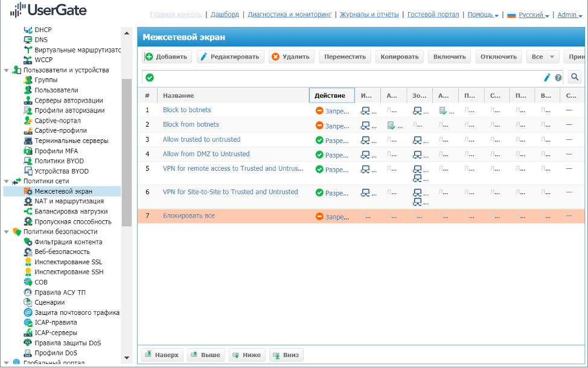Open NAT и маршрутизация section

[69, 201]
